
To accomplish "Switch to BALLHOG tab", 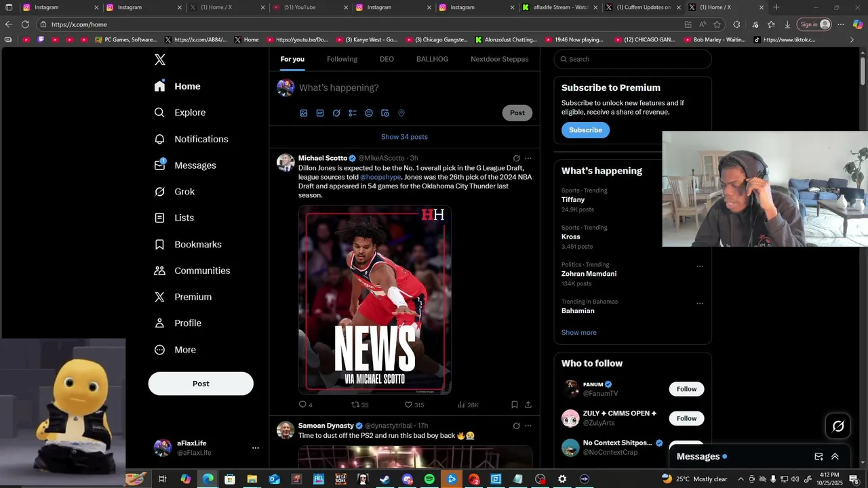I will point(432,59).
